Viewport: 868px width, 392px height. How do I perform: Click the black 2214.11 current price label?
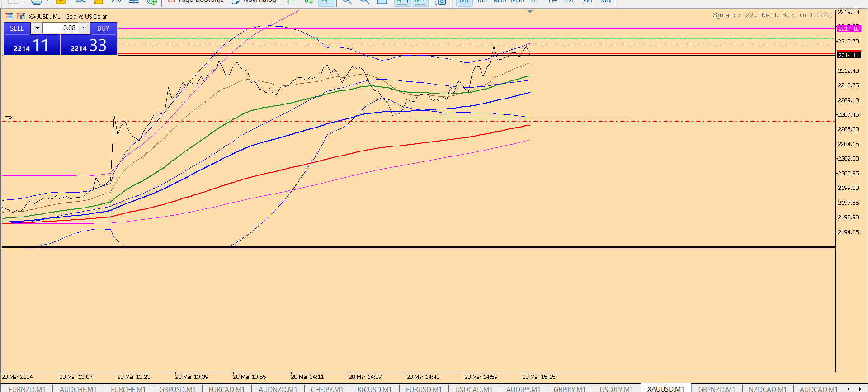click(849, 55)
